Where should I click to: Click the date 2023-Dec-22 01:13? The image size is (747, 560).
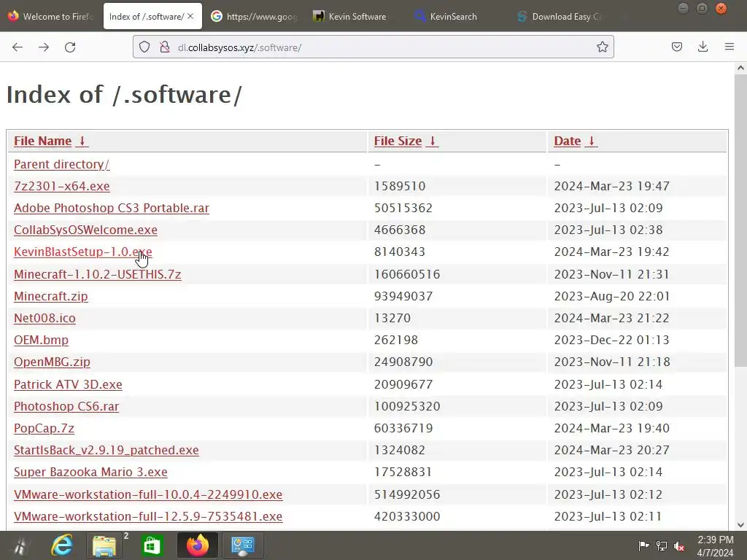(x=612, y=340)
